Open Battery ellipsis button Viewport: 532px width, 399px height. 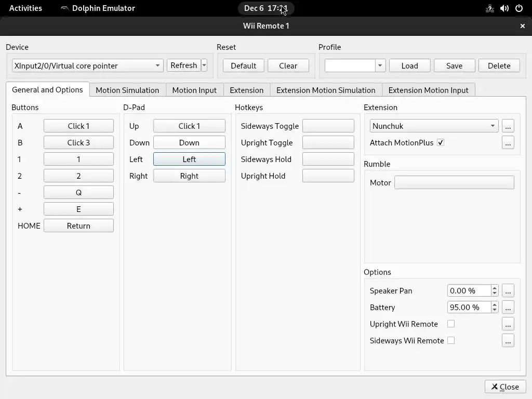tap(508, 308)
